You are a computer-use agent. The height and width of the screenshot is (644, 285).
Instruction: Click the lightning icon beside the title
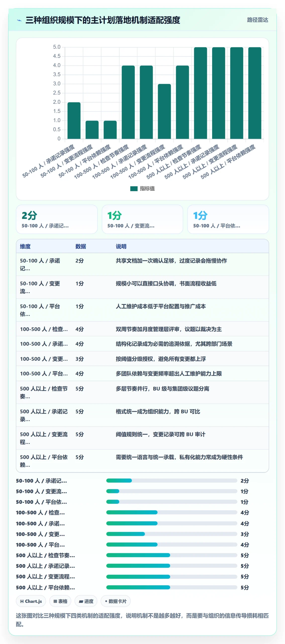[x=19, y=20]
